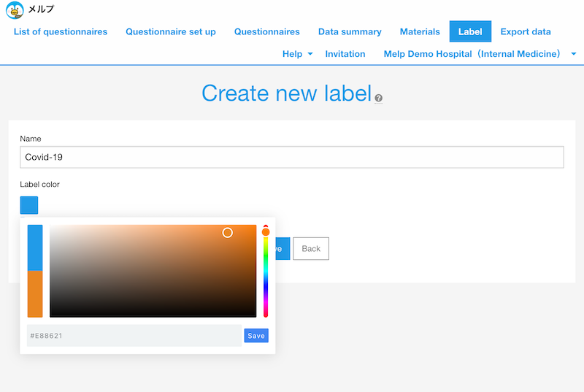Viewport: 584px width, 392px height.
Task: Click the circular color selector handle
Action: click(x=228, y=233)
